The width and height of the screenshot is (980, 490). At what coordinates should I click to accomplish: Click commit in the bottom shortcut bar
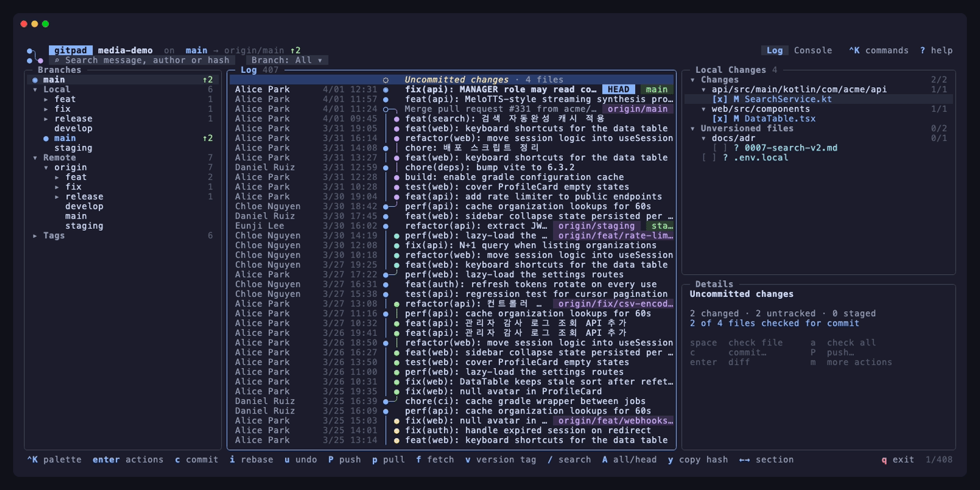click(x=197, y=460)
